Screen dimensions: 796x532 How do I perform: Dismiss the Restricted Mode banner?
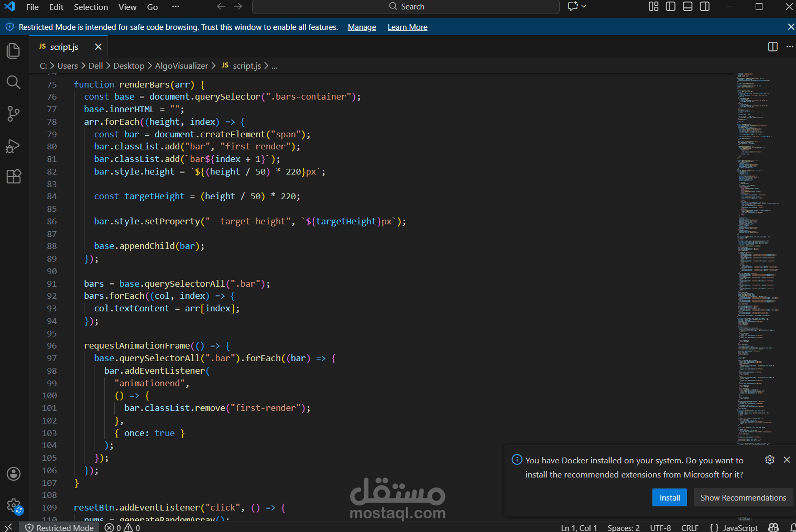791,27
